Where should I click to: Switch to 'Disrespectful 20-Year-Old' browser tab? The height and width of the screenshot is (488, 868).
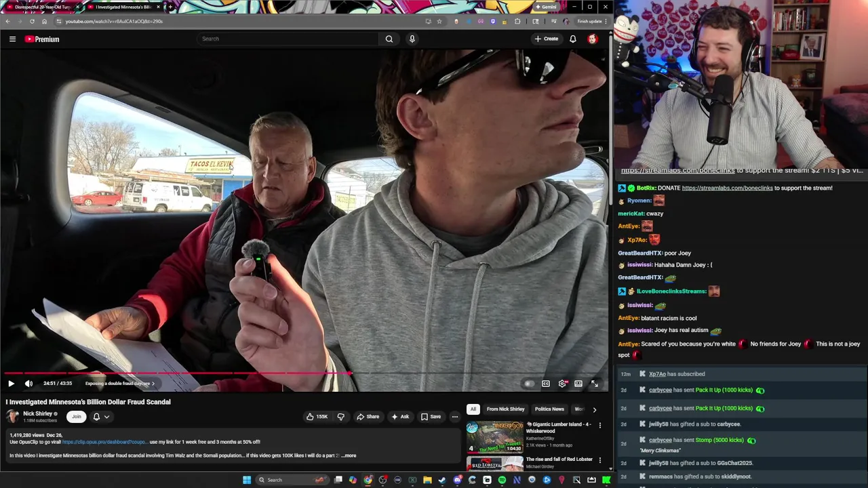(x=43, y=7)
